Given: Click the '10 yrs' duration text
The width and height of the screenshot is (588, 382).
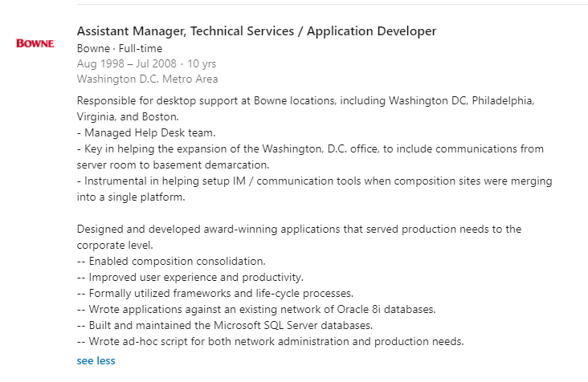Looking at the screenshot, I should click(202, 63).
